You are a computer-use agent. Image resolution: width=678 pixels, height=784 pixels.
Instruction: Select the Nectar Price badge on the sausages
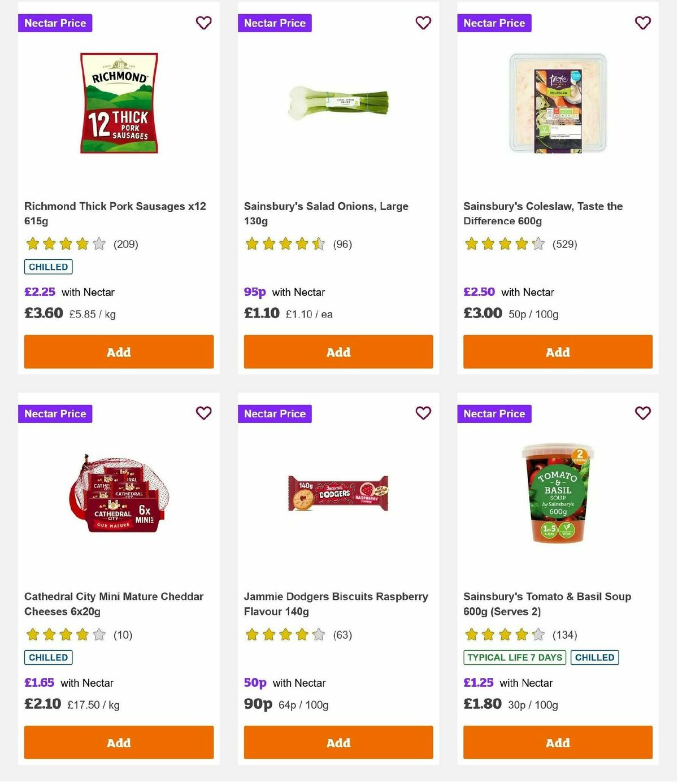[55, 23]
